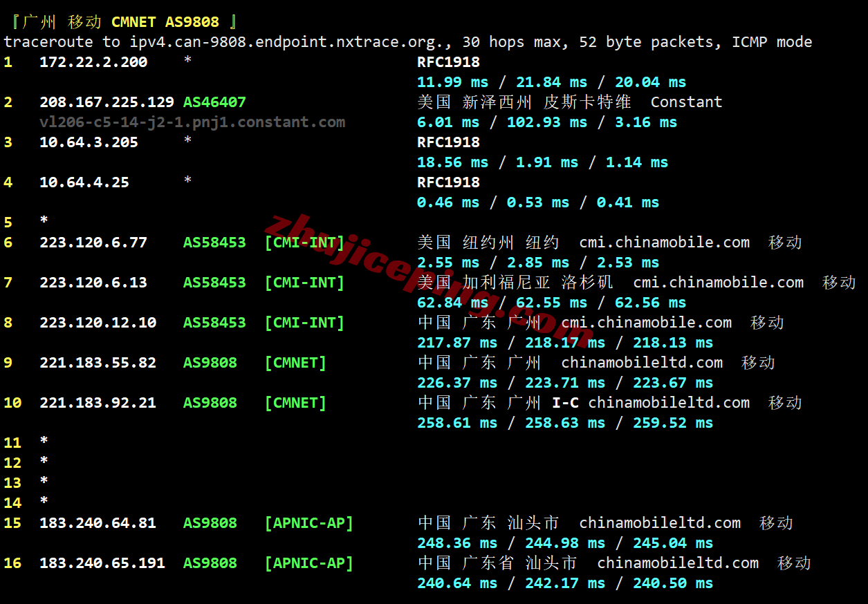Click IP address 183.240.65.191

point(102,563)
